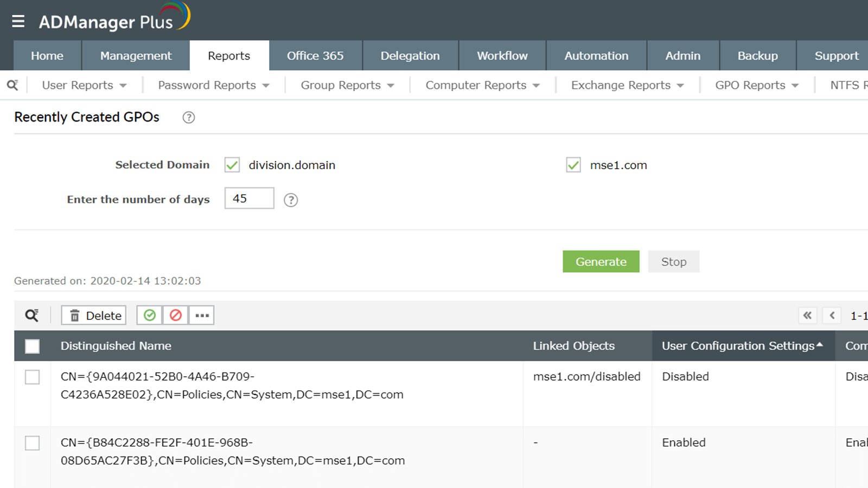The image size is (868, 488).
Task: Toggle the select-all checkbox in table header
Action: [x=33, y=346]
